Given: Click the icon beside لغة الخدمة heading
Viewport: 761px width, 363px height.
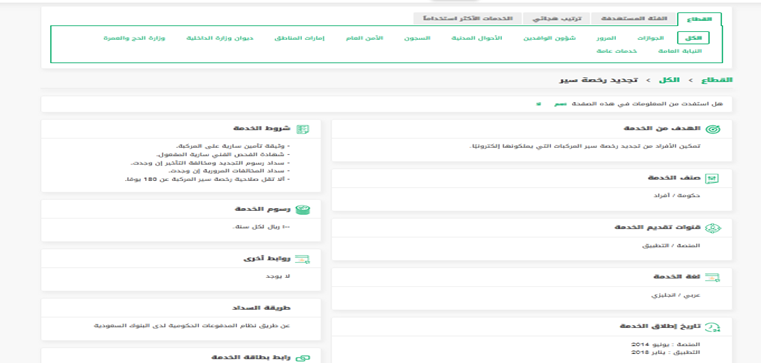Looking at the screenshot, I should [712, 278].
